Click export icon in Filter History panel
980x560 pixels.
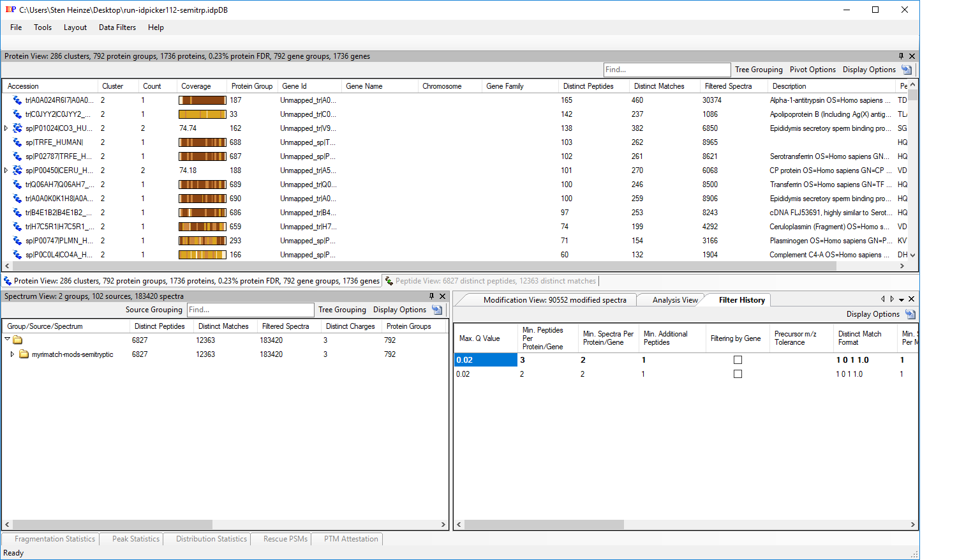[910, 314]
